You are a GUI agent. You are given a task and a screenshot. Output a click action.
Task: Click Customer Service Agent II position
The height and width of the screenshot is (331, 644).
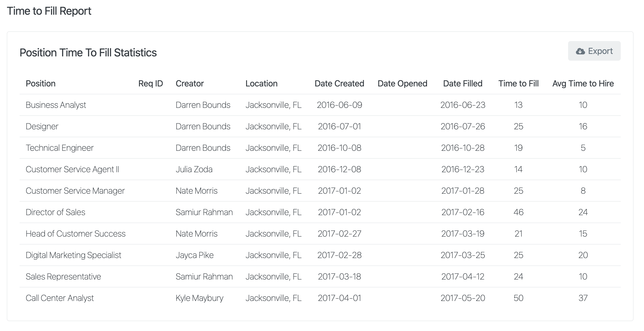coord(72,169)
